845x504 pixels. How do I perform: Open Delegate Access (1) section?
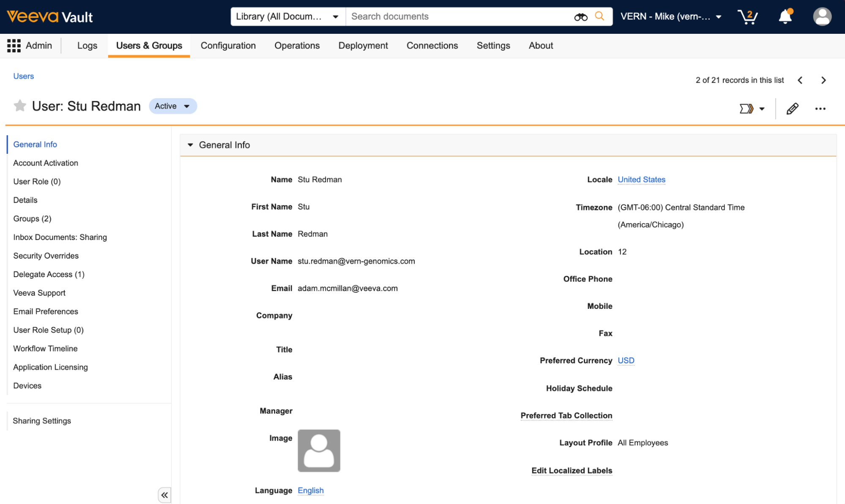(x=49, y=275)
